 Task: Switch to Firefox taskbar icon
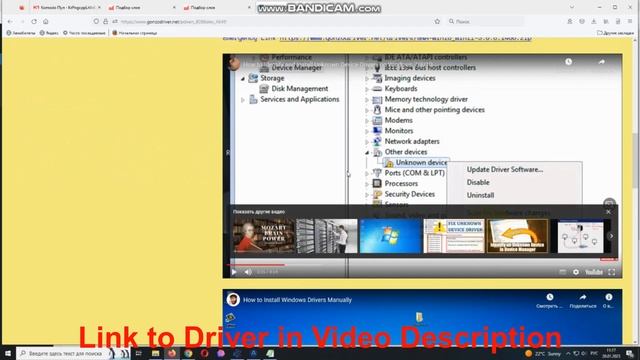(172, 353)
